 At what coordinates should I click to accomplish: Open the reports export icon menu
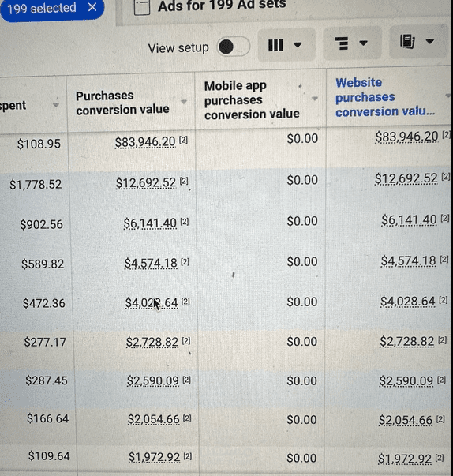pyautogui.click(x=417, y=42)
